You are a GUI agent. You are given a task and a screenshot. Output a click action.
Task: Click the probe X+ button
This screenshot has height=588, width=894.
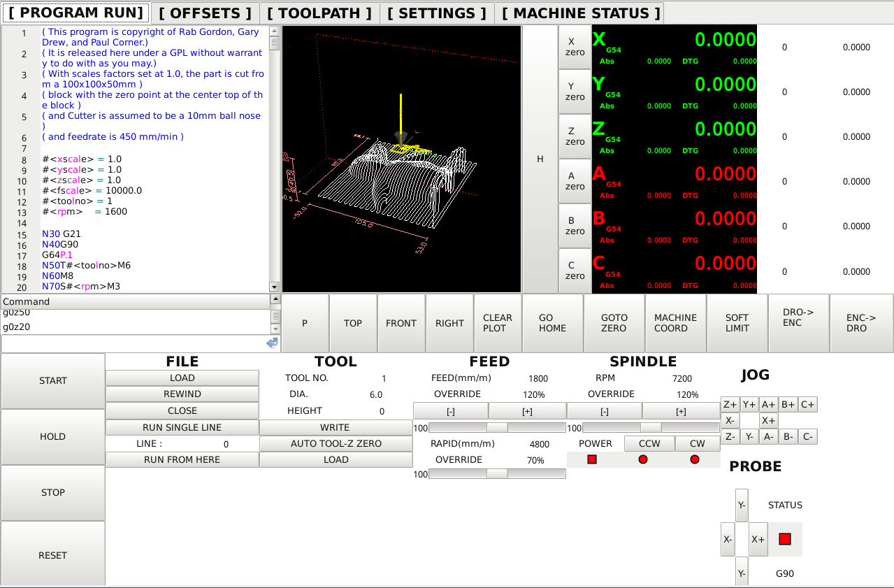click(x=758, y=540)
